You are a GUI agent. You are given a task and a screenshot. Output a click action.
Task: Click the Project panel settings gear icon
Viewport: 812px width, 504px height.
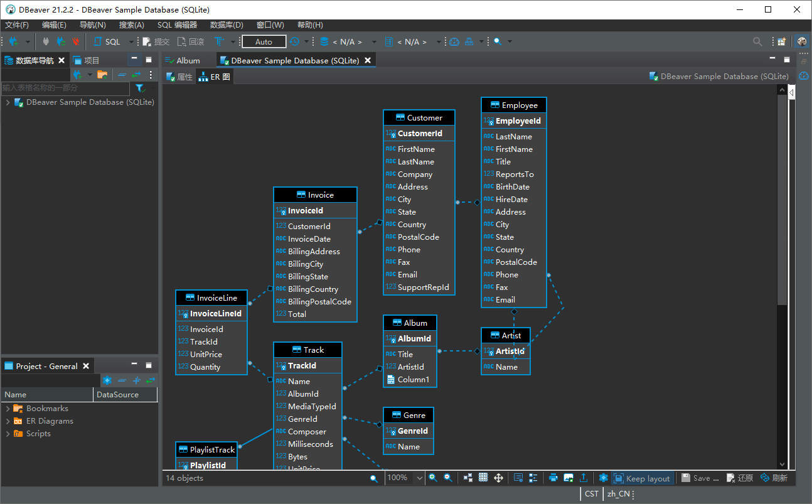click(107, 380)
